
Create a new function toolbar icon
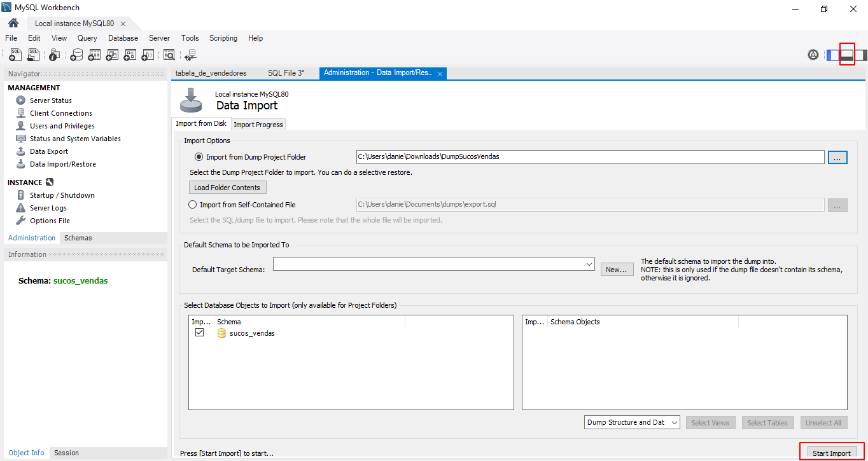[148, 55]
